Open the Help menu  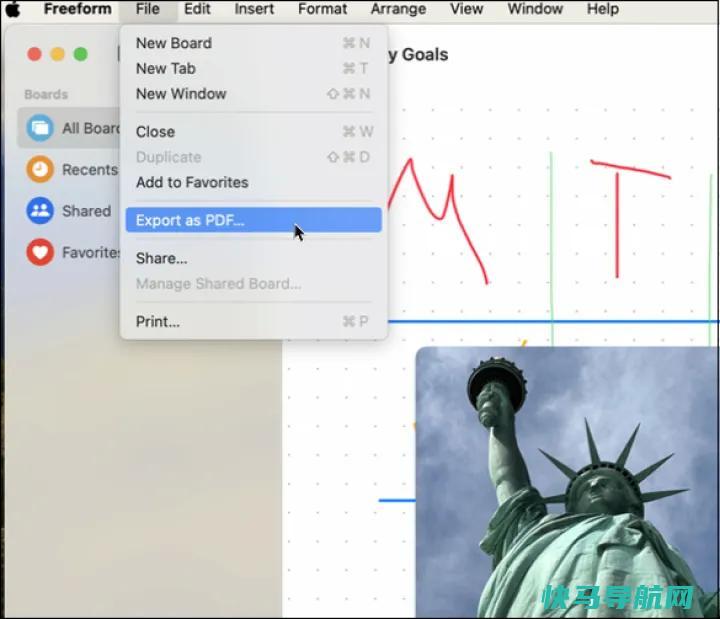tap(602, 9)
